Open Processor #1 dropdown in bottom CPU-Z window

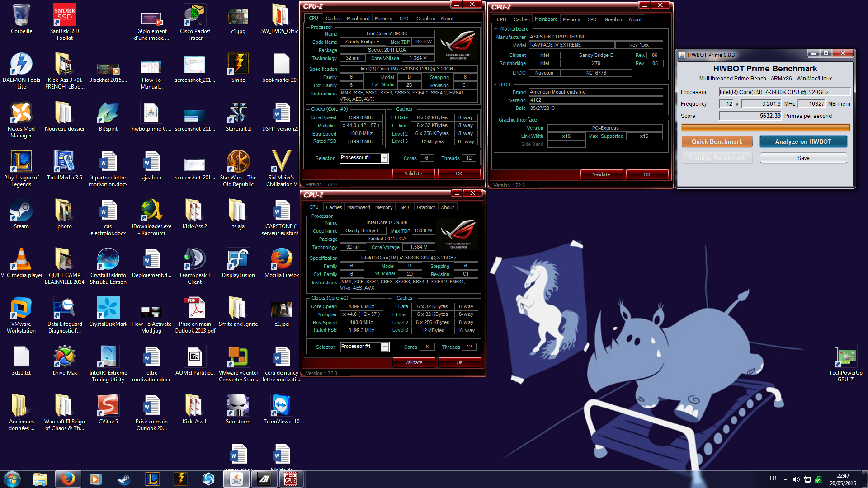click(385, 347)
